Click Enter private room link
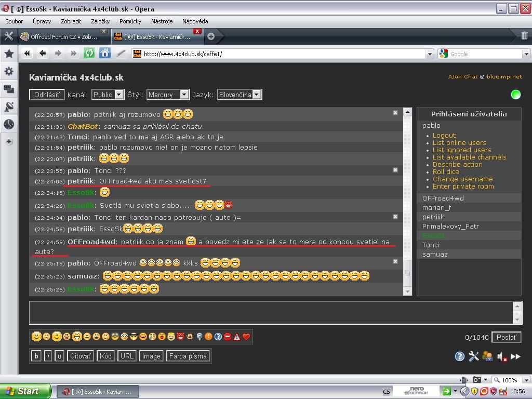Screen dimensions: 532x399 click(463, 187)
